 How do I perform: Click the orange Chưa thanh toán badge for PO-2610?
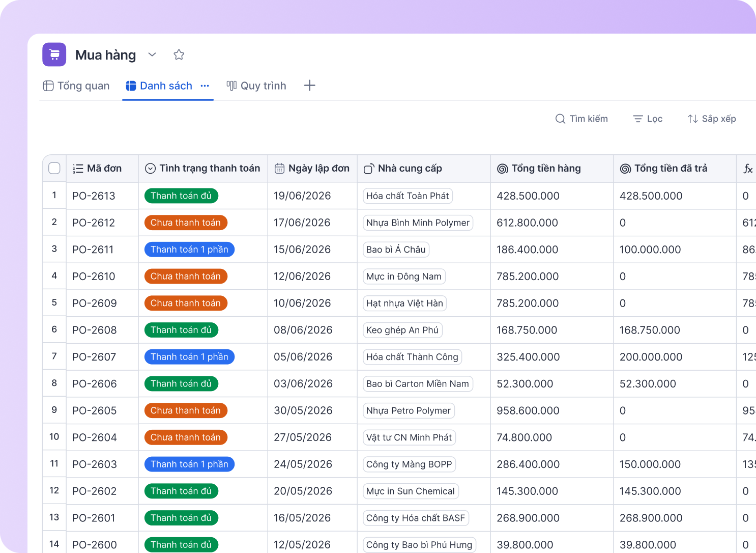186,276
